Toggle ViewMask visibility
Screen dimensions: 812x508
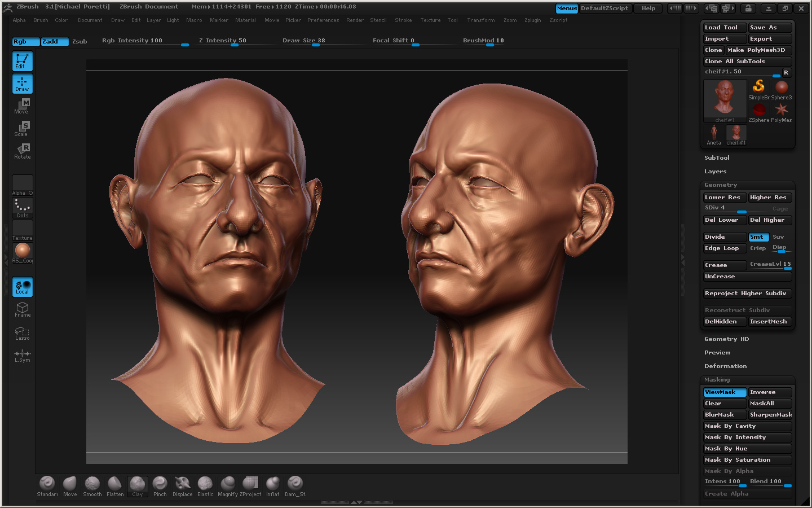point(725,392)
